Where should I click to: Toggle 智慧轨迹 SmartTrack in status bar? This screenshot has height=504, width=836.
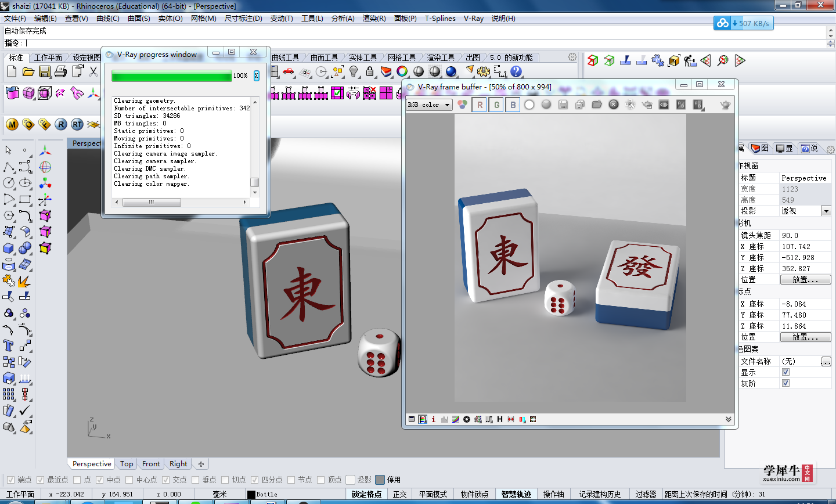516,494
